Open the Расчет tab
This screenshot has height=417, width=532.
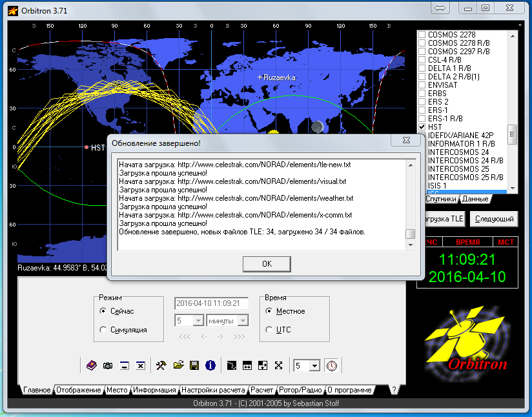click(261, 390)
